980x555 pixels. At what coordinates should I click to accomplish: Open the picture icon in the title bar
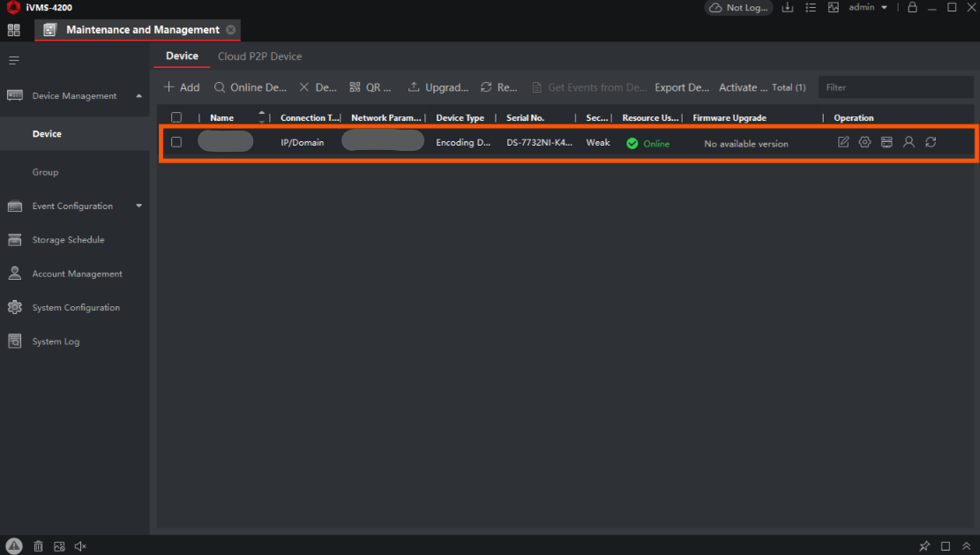[x=833, y=7]
